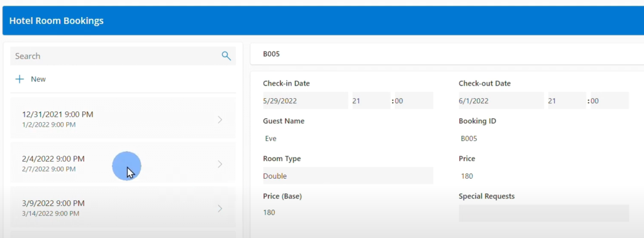Open the Check-in minutes dropdown showing 00
Screen dimensions: 644x238
414,101
